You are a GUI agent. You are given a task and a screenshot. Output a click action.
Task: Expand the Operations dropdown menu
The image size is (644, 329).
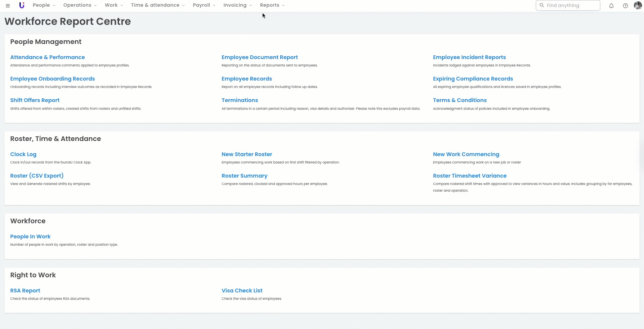pyautogui.click(x=80, y=5)
